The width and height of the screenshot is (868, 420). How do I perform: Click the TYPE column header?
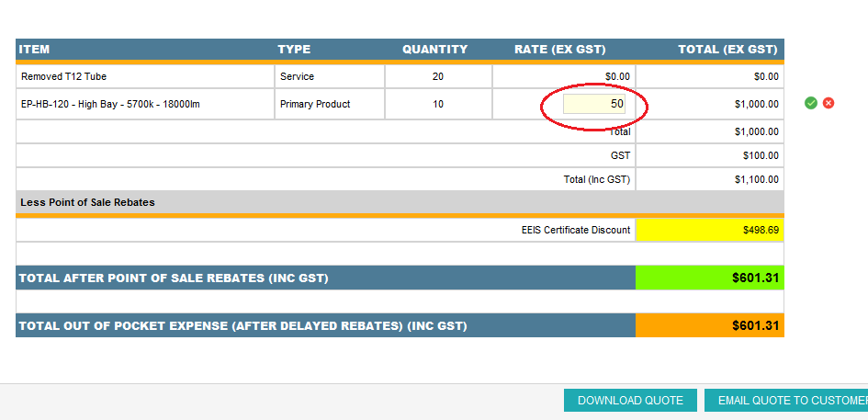[294, 50]
